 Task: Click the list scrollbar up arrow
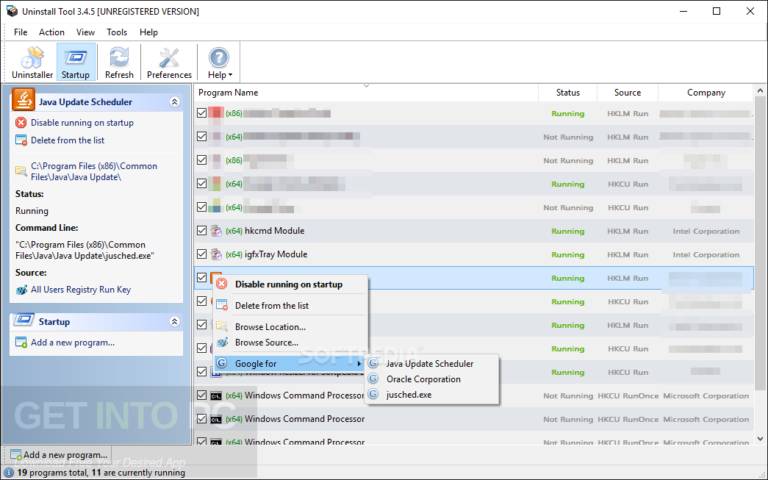pyautogui.click(x=760, y=91)
